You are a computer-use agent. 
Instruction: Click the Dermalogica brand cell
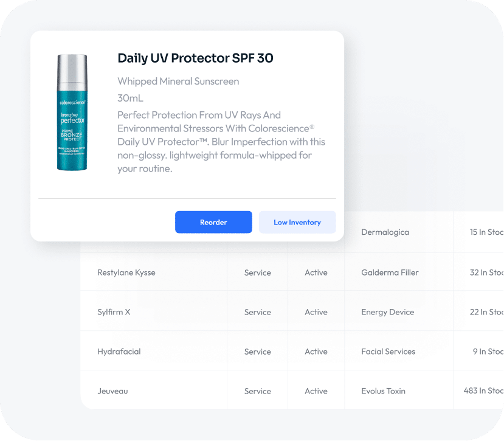[x=385, y=232]
